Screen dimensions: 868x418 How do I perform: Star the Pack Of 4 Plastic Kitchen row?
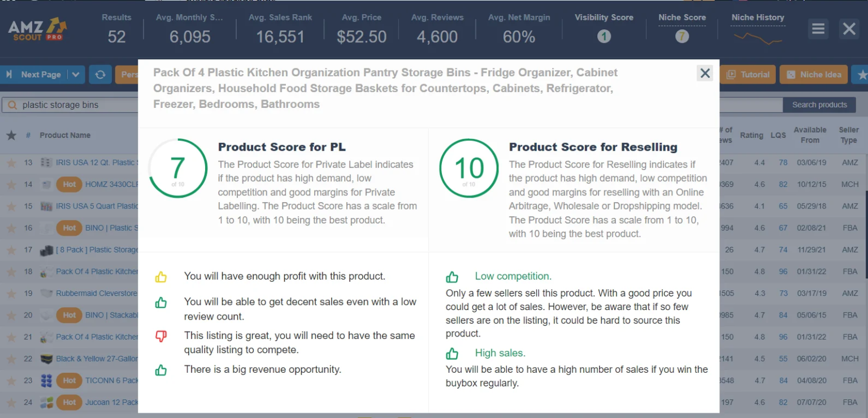(x=11, y=271)
